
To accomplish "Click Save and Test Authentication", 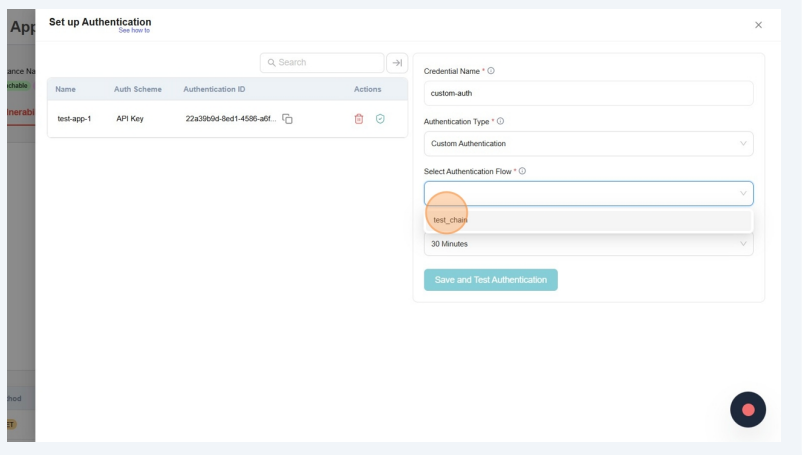I will click(491, 280).
